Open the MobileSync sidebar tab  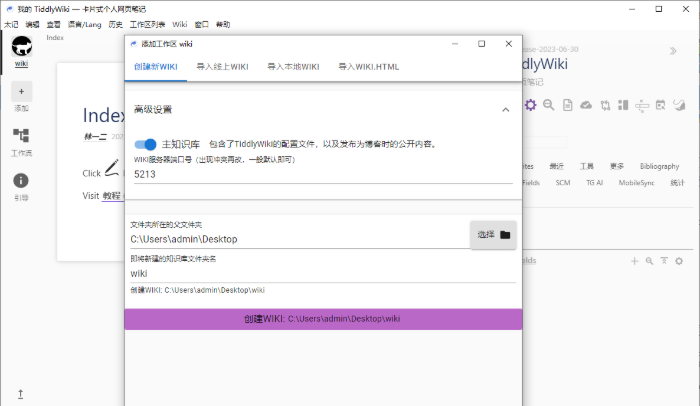click(x=637, y=183)
